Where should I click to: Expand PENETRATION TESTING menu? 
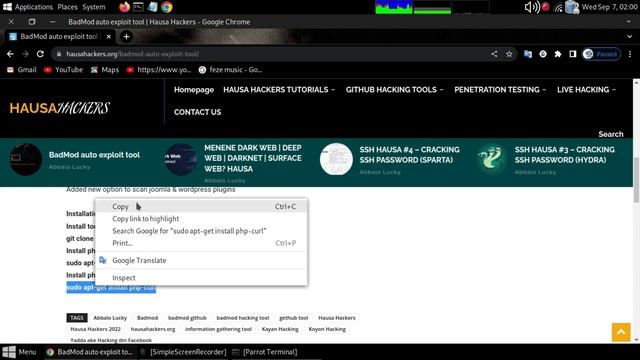pyautogui.click(x=500, y=90)
